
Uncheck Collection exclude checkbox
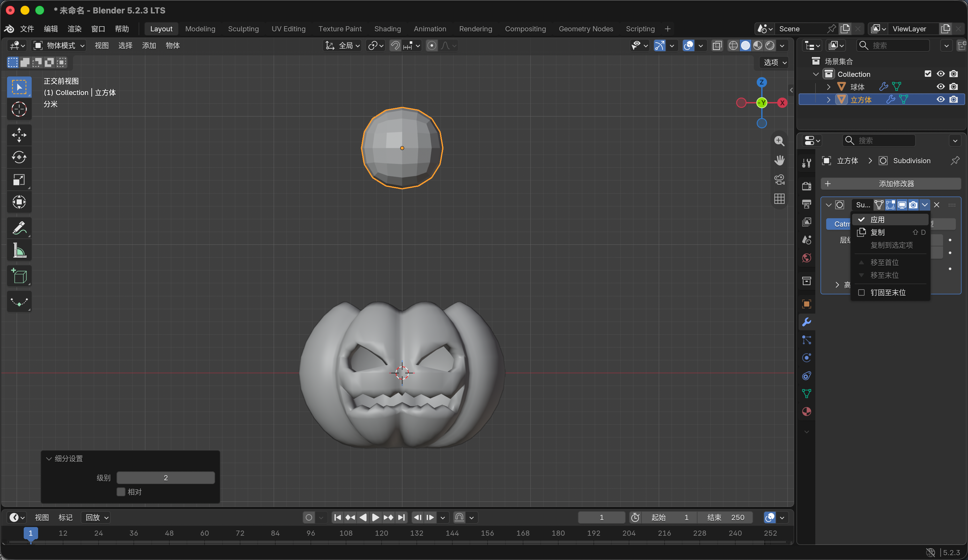click(x=928, y=74)
